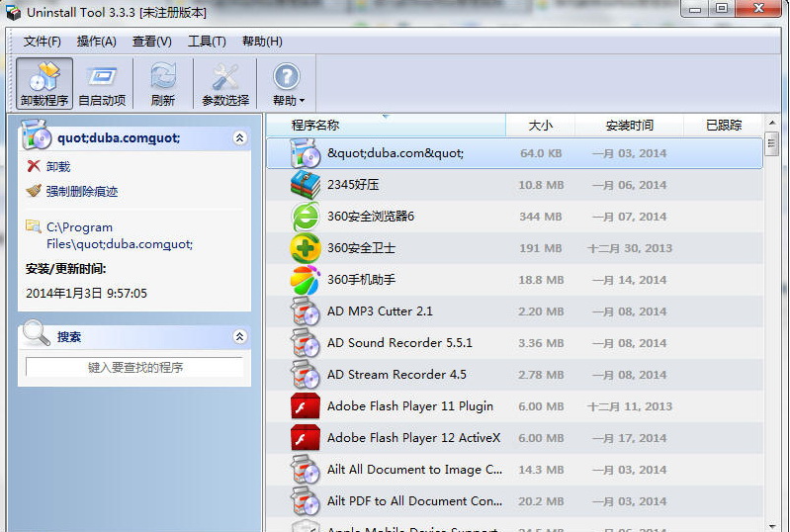Select Adobe Flash Player 11 Plugin icon

coord(305,406)
